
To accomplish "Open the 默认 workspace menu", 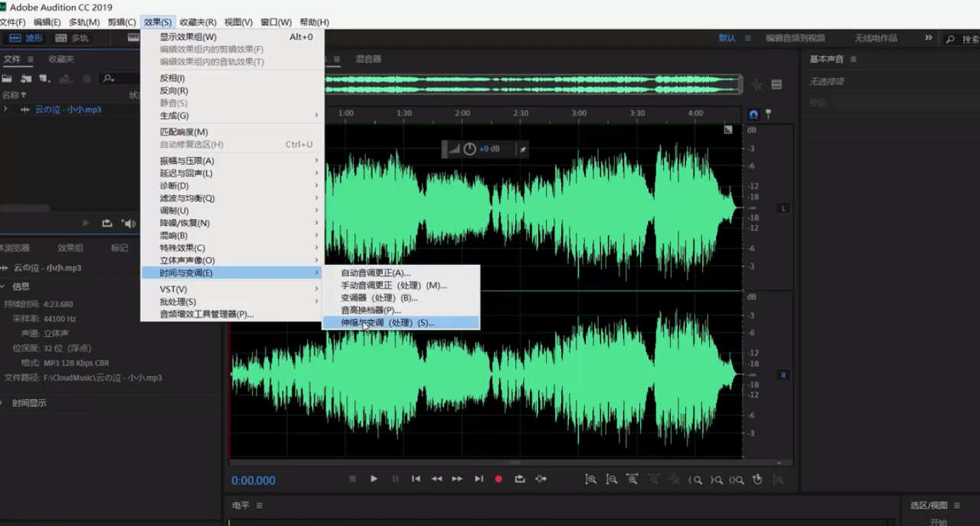I will [748, 38].
